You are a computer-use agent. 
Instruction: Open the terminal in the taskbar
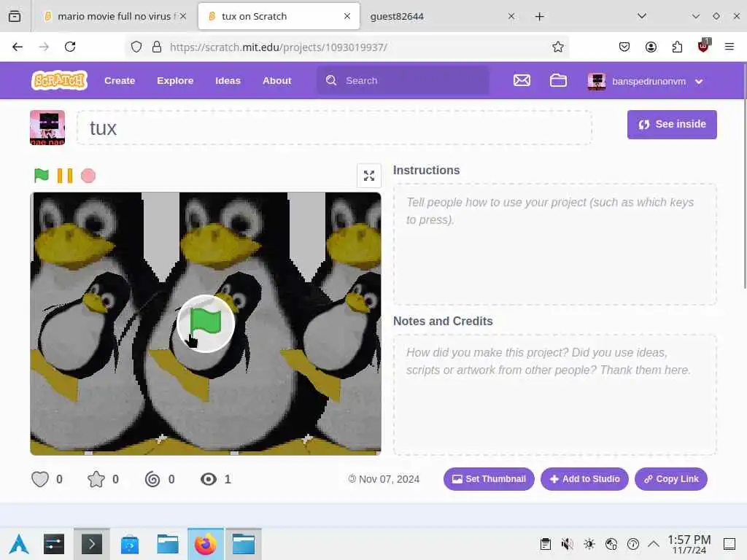(x=91, y=544)
